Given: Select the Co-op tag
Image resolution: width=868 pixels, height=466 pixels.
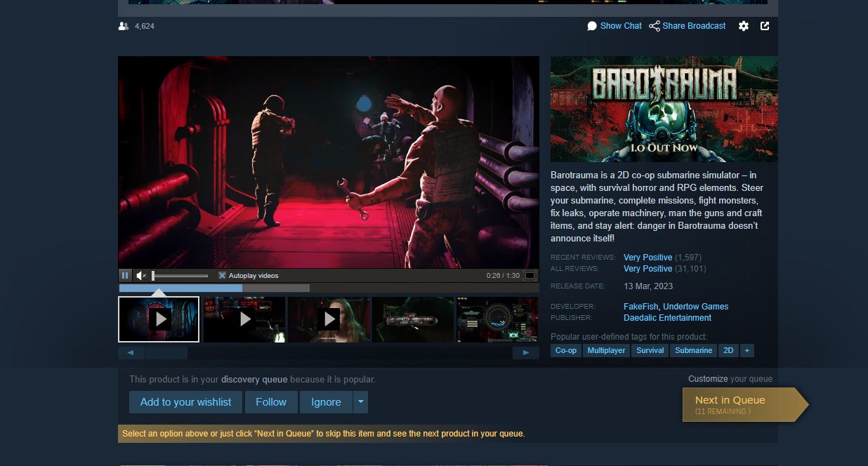Looking at the screenshot, I should (x=566, y=350).
